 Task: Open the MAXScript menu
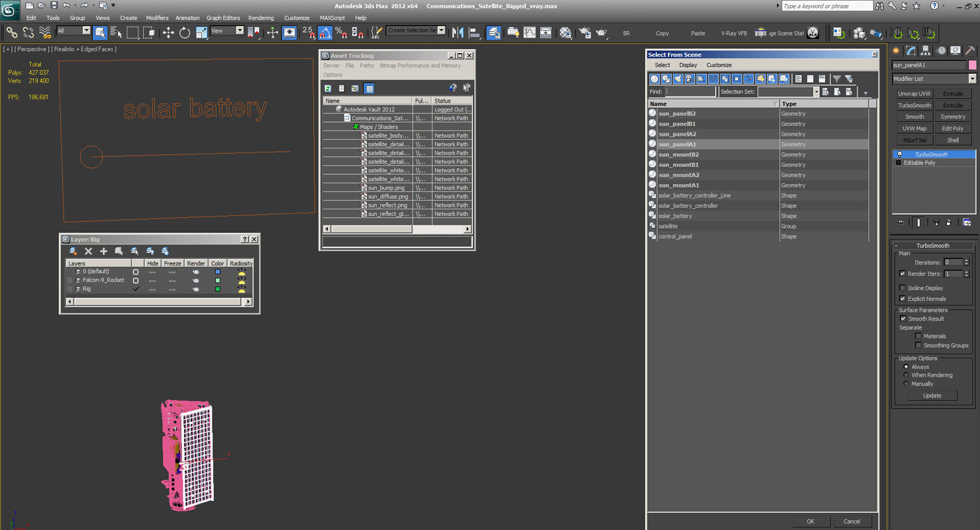(332, 18)
